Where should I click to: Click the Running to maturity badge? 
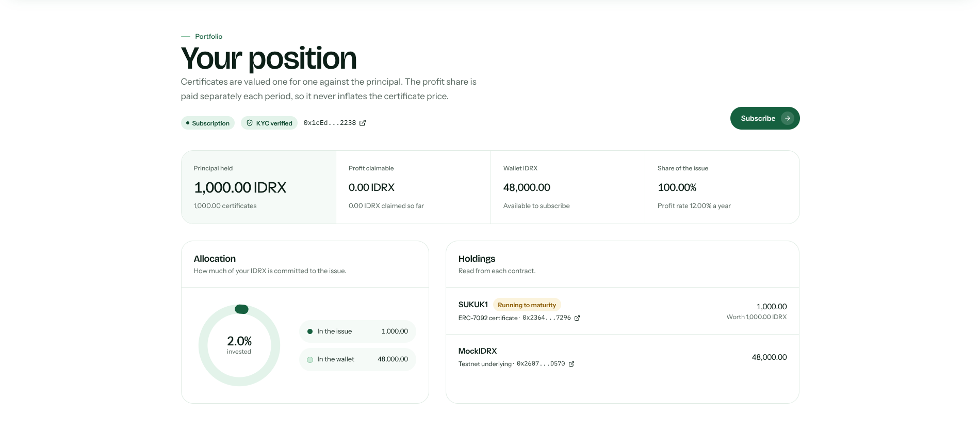click(x=527, y=305)
